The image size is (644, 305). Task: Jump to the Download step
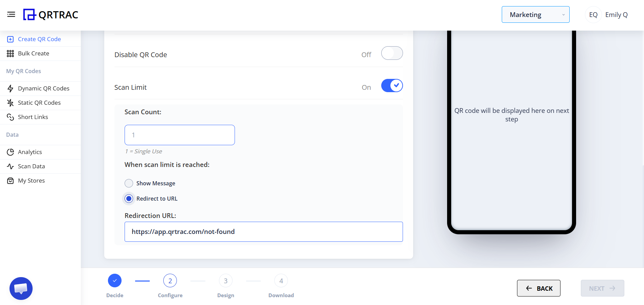click(x=281, y=281)
